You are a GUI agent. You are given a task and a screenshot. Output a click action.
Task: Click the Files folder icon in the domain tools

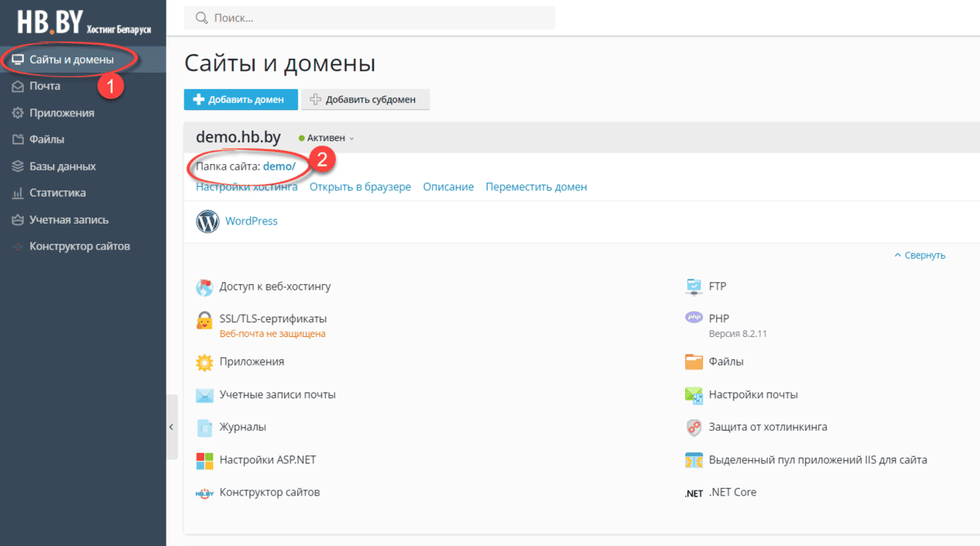tap(693, 362)
